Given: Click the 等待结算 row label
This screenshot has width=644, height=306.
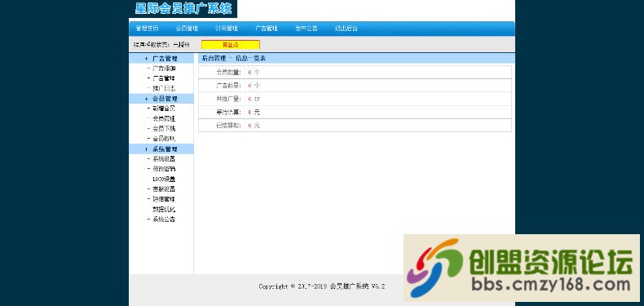Looking at the screenshot, I should pos(228,113).
